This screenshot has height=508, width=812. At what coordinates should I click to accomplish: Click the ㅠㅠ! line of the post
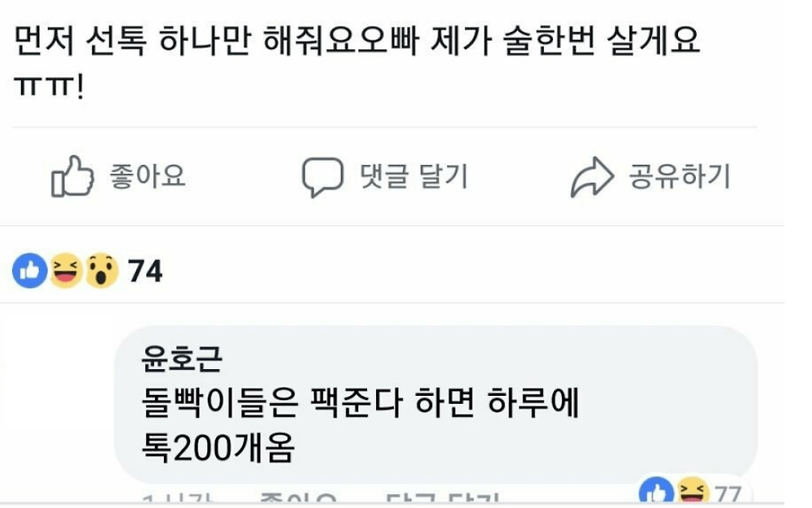(48, 87)
